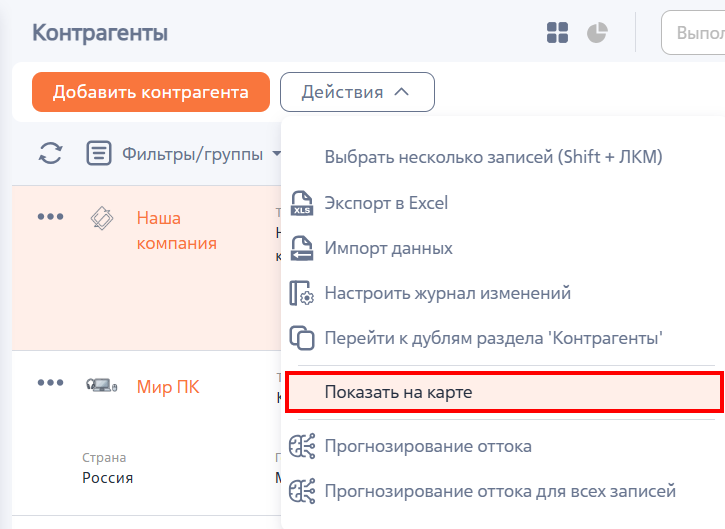Go to Перейти к дублям раздела 'Контрагенты'

coord(493,338)
